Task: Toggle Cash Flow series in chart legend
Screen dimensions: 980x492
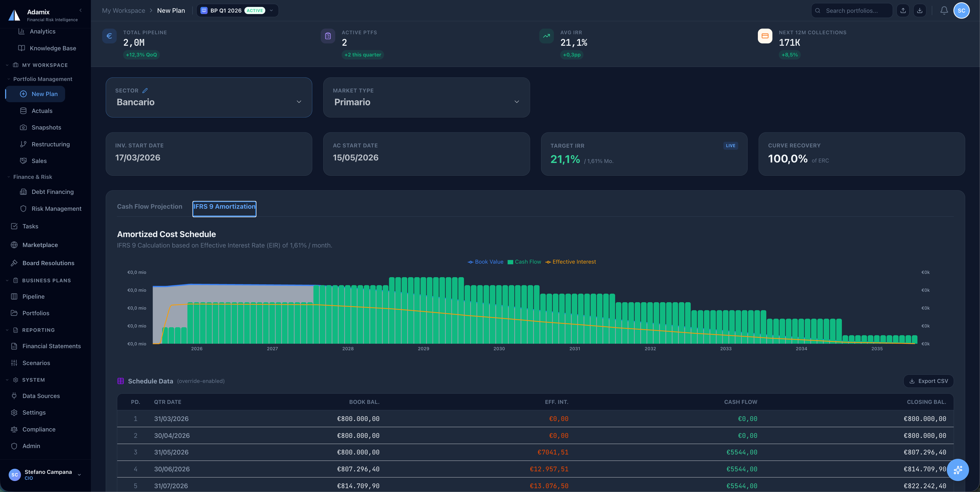Action: point(524,262)
